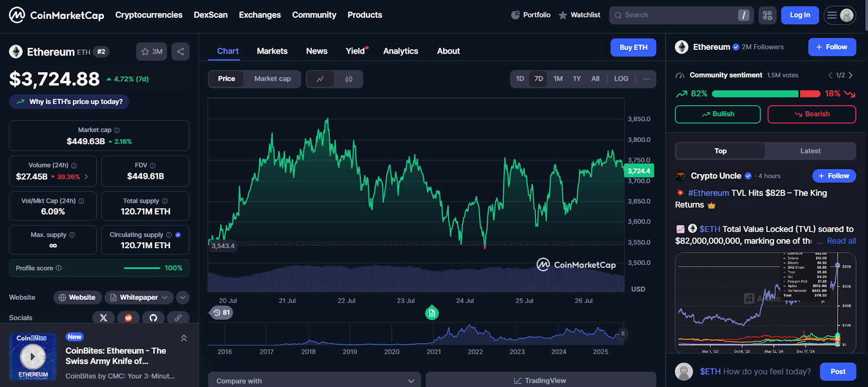Follow the Ethereum community
868x387 pixels.
coord(832,47)
